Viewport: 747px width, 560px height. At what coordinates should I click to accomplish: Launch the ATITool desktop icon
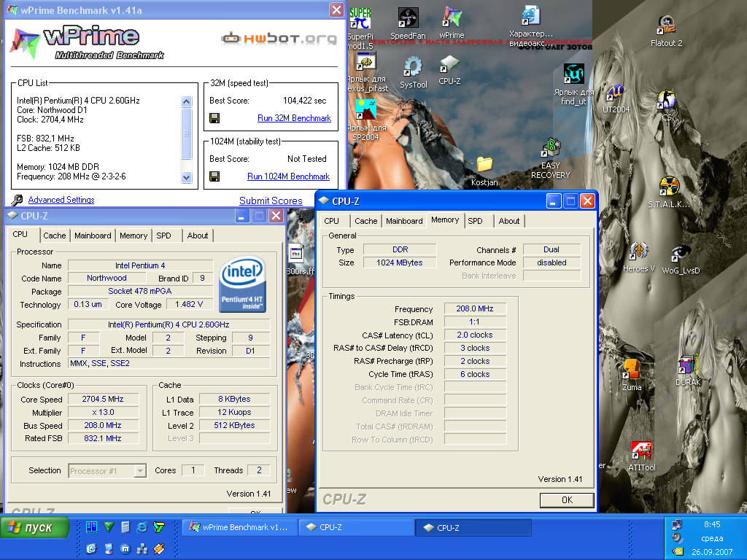point(641,451)
